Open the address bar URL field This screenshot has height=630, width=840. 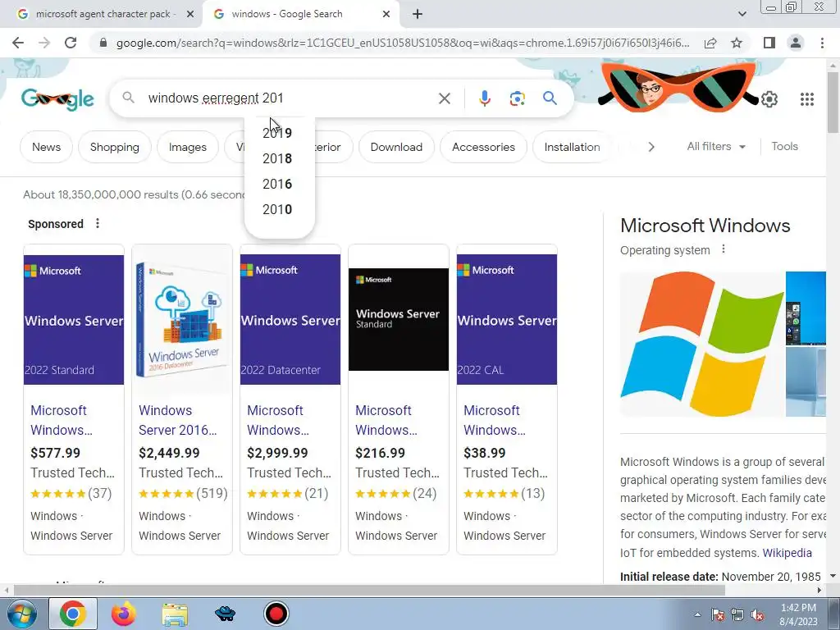(402, 43)
